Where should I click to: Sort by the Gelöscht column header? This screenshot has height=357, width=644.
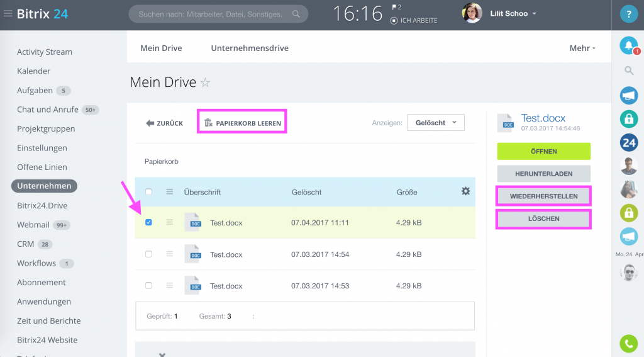pos(306,192)
